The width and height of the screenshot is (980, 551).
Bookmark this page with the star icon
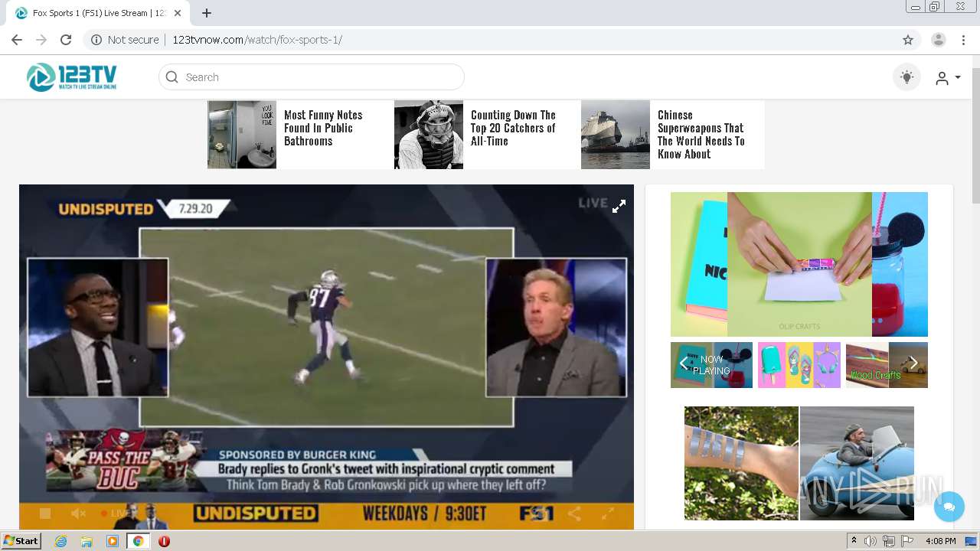click(x=908, y=40)
